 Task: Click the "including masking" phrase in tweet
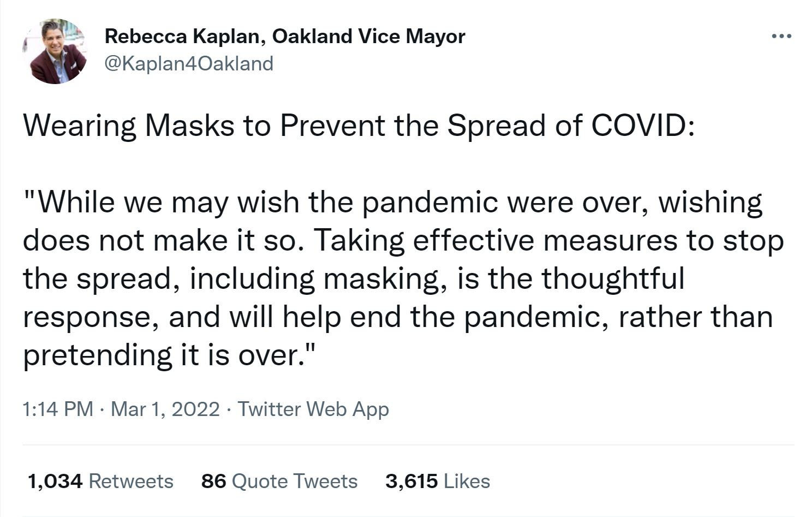coord(314,278)
